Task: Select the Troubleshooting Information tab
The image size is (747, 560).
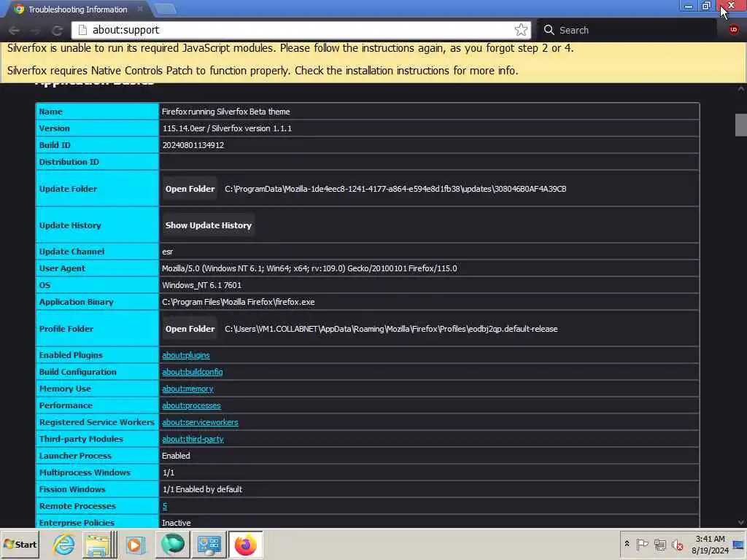Action: point(79,9)
